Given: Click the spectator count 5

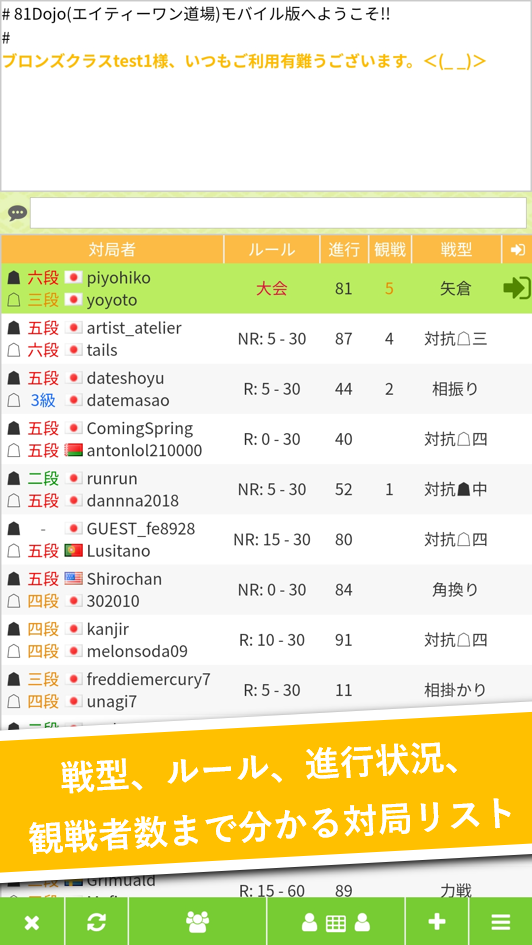Looking at the screenshot, I should (389, 289).
